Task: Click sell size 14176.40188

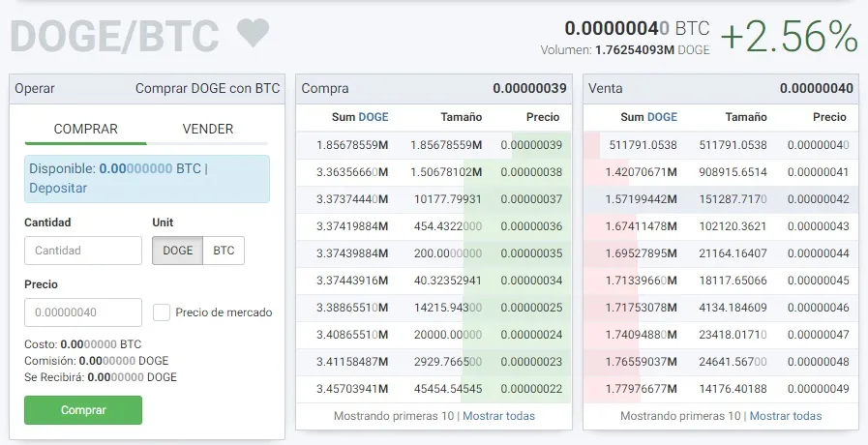Action: (x=733, y=389)
